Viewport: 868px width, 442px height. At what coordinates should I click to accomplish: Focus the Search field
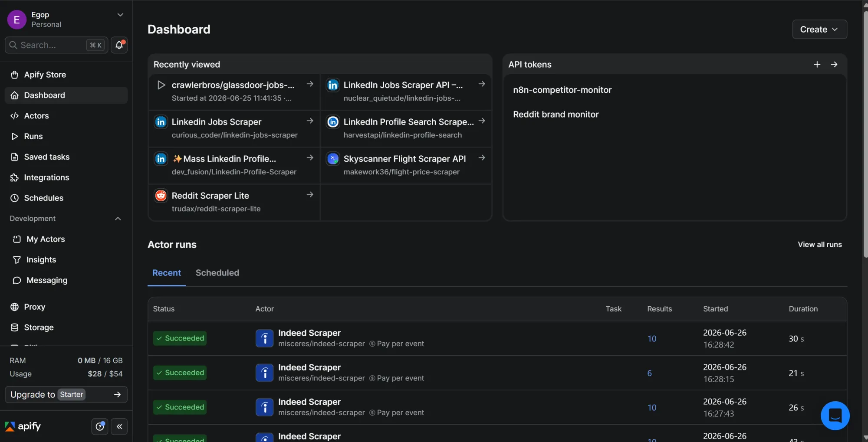pyautogui.click(x=56, y=45)
